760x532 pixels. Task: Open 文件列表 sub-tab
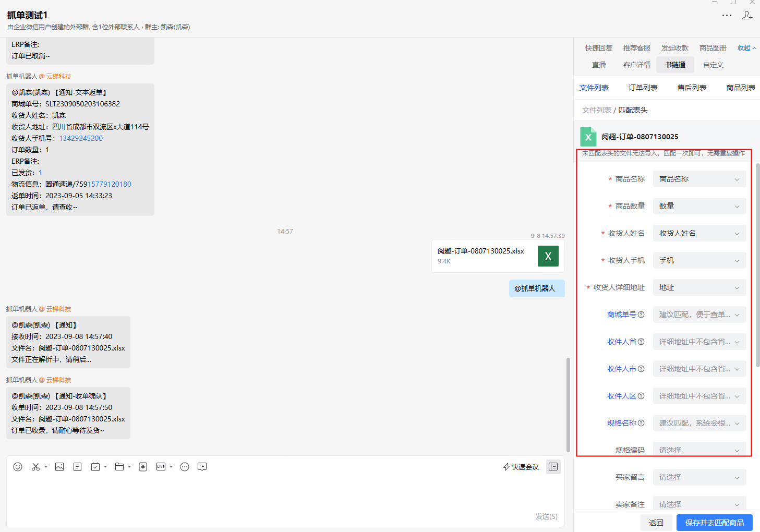(x=594, y=88)
